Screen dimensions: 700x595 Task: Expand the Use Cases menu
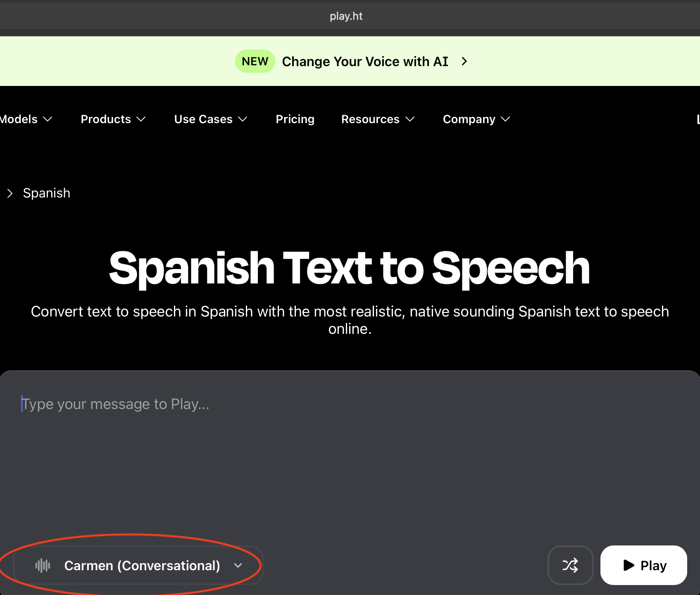(x=211, y=119)
